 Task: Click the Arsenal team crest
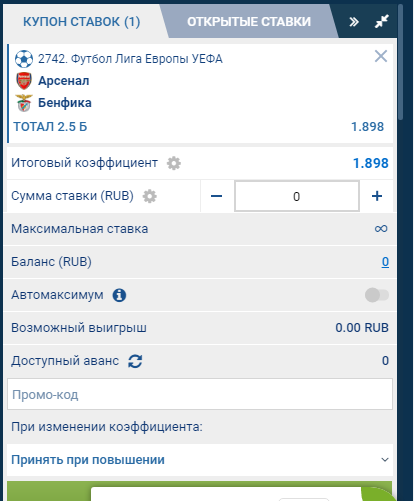click(24, 81)
